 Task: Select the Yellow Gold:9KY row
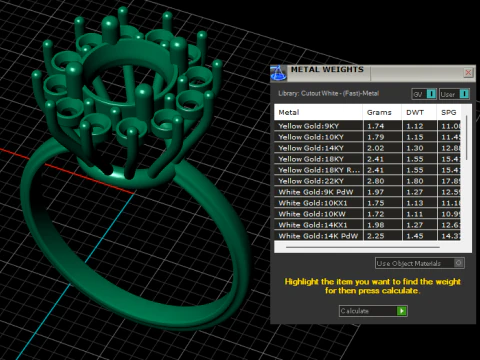point(367,126)
